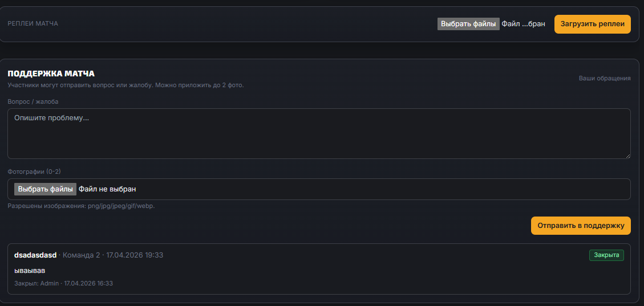Viewport: 644px width, 306px height.
Task: Click Выбрать файлы in the replay section
Action: [x=468, y=24]
